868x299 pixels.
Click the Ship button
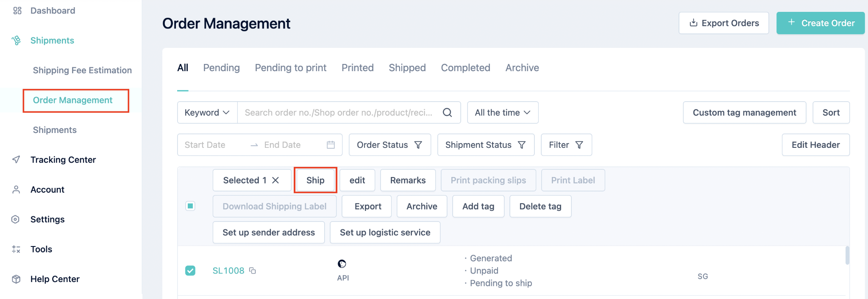(315, 180)
